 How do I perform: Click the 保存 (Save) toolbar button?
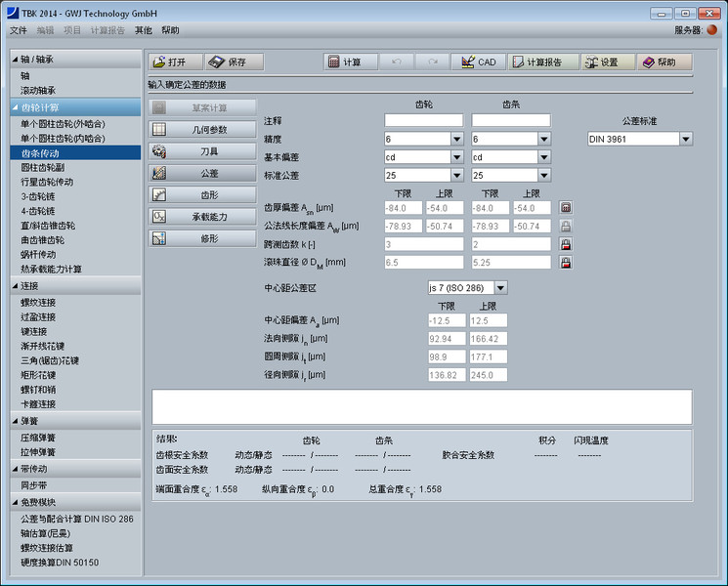coord(228,62)
